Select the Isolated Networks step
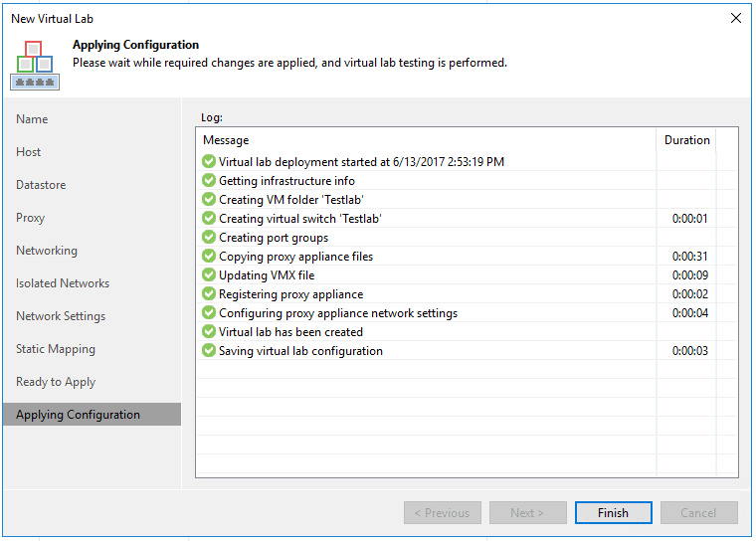The width and height of the screenshot is (756, 541). (x=63, y=283)
